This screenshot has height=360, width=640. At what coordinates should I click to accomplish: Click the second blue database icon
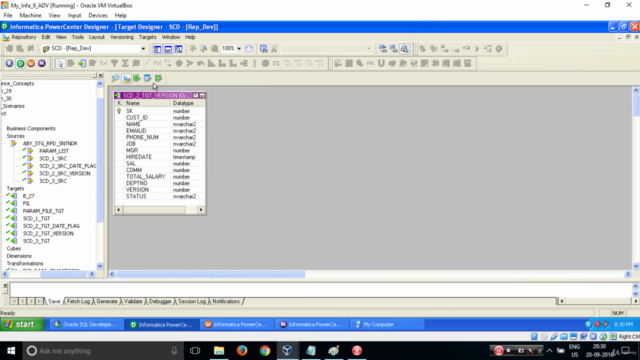393,49
